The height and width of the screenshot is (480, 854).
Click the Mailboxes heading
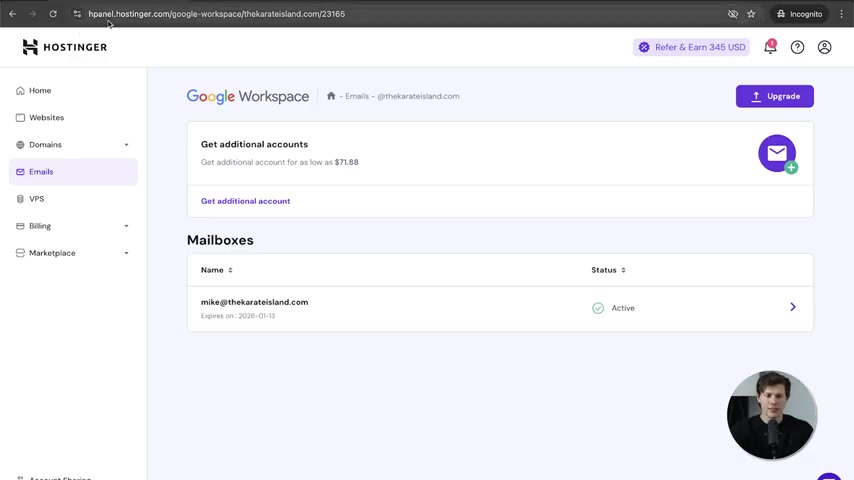pos(220,240)
